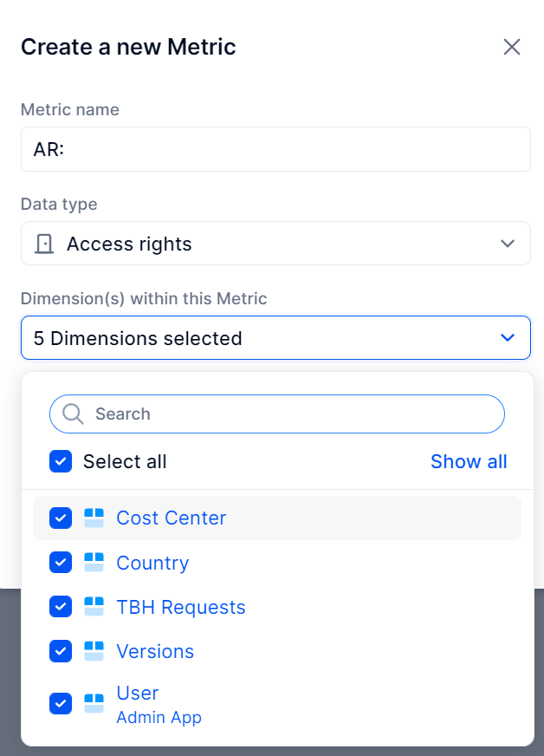Open the Access rights combo box
The height and width of the screenshot is (756, 544).
tap(275, 244)
